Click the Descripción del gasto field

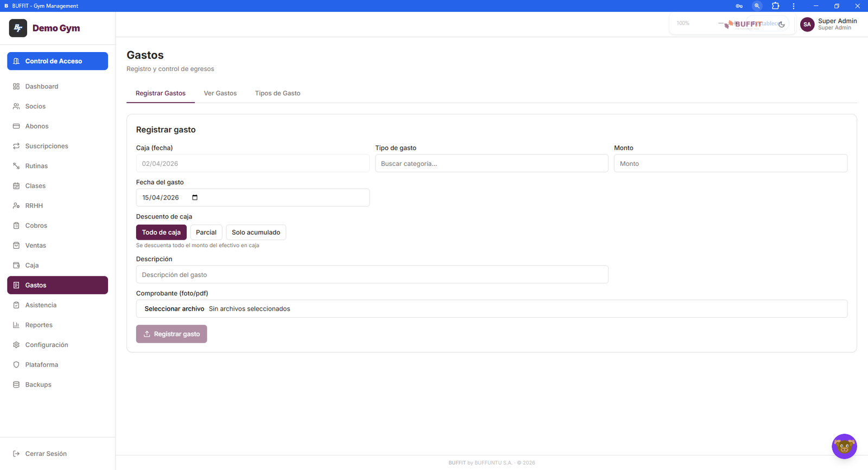(x=372, y=274)
